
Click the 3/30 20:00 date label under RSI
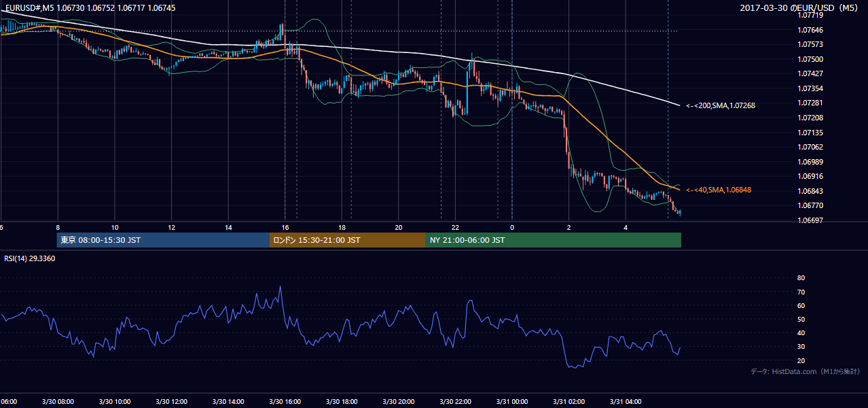pyautogui.click(x=399, y=401)
